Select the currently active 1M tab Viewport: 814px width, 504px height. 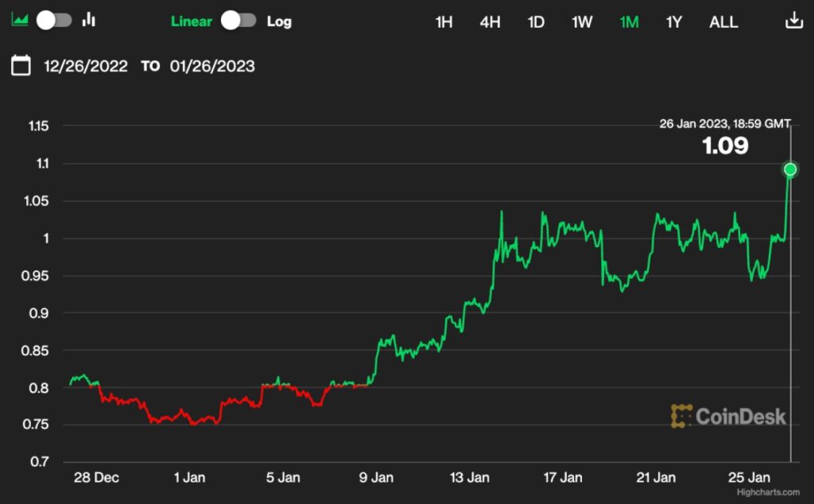coord(628,22)
